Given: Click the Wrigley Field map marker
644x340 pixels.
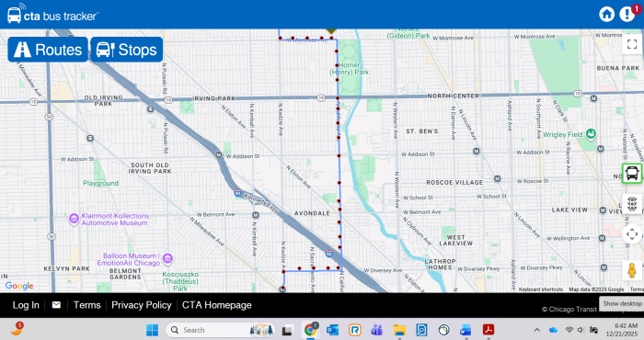Looking at the screenshot, I should point(591,134).
